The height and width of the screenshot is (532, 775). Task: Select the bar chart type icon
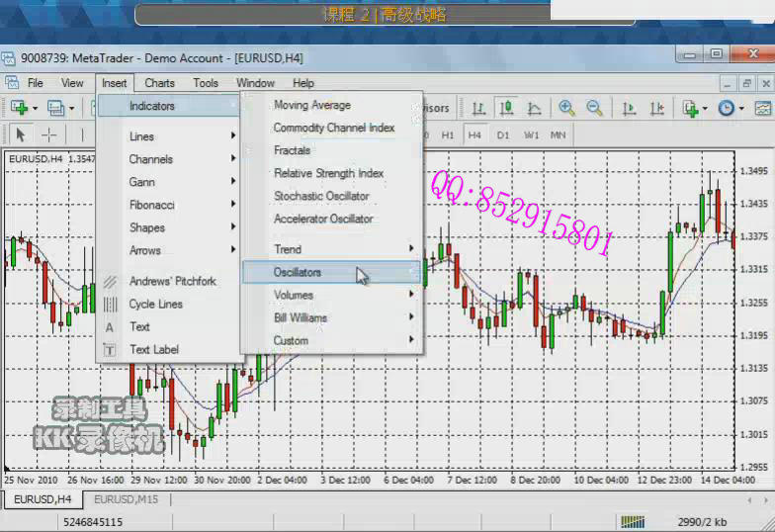(478, 108)
